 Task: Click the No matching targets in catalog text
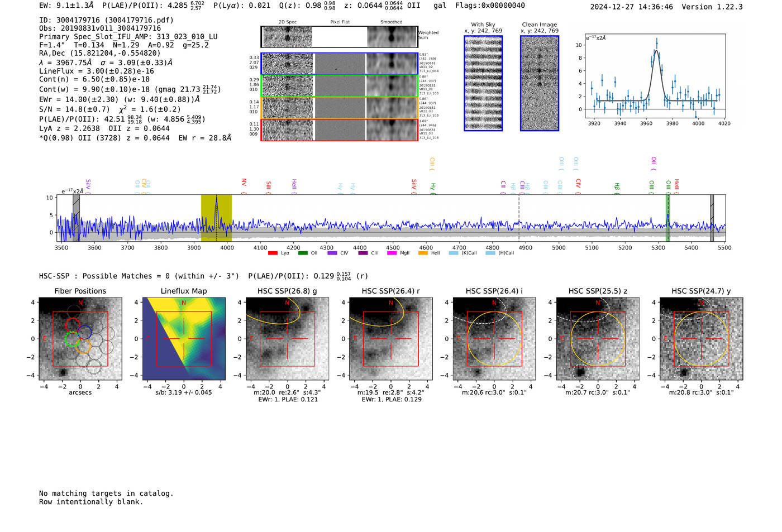pyautogui.click(x=106, y=493)
